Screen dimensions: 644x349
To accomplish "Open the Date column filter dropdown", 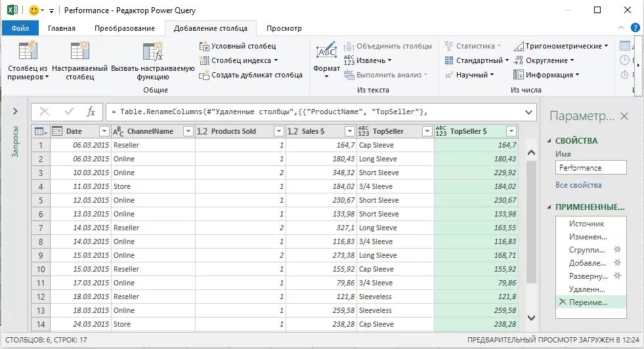I will click(x=104, y=131).
